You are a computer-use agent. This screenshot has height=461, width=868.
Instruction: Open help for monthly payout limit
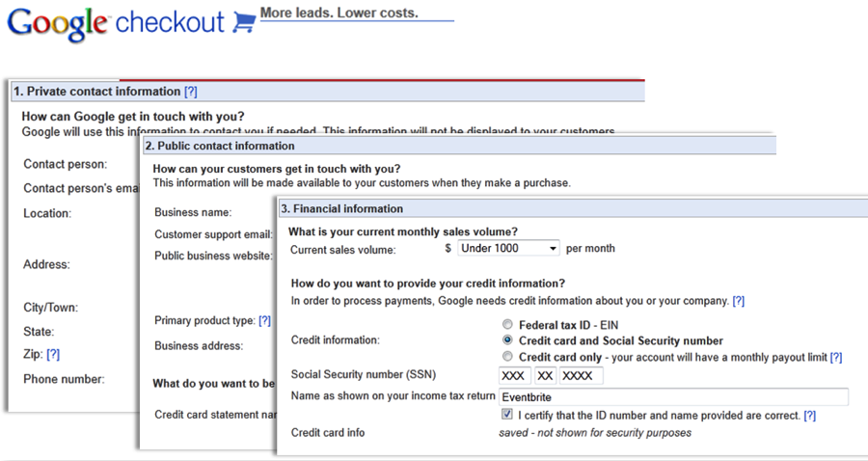836,358
